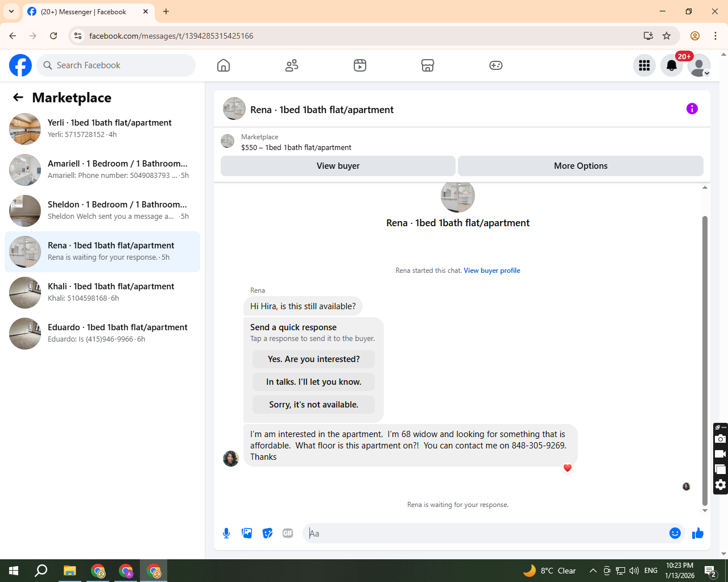The width and height of the screenshot is (728, 582).
Task: Open Chrome profile icon
Action: click(695, 36)
